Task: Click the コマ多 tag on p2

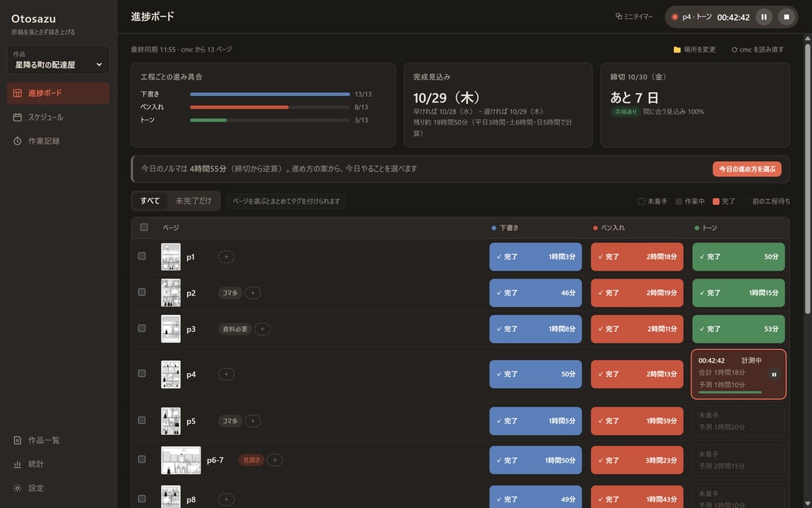Action: click(x=230, y=293)
